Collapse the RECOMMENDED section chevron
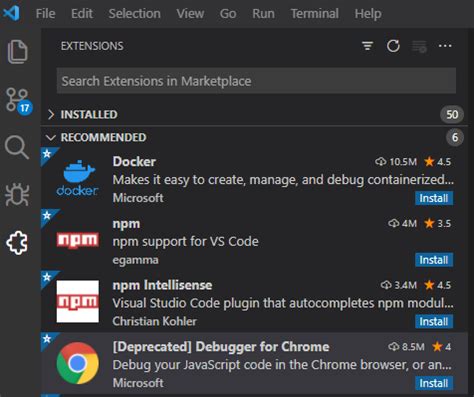The height and width of the screenshot is (397, 474). 51,137
